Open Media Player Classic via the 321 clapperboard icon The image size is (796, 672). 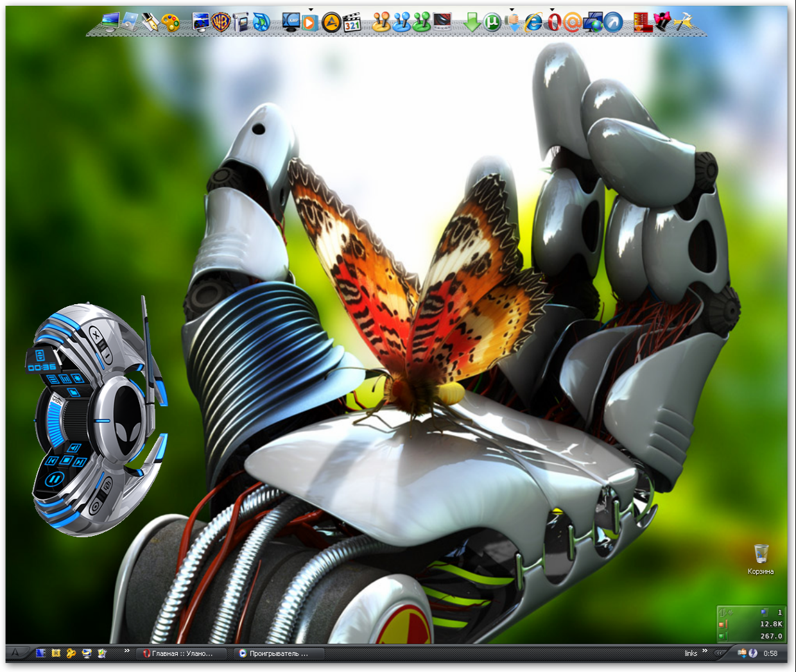[351, 23]
